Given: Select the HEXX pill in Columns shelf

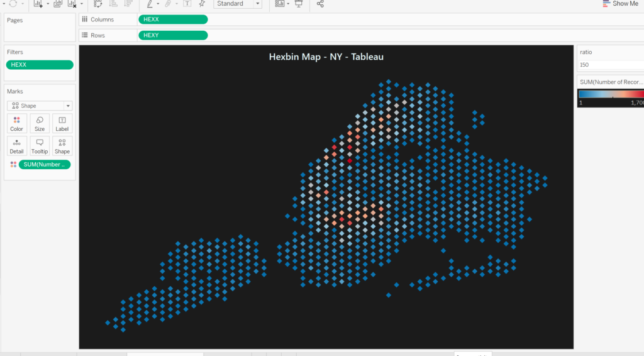Looking at the screenshot, I should 173,19.
